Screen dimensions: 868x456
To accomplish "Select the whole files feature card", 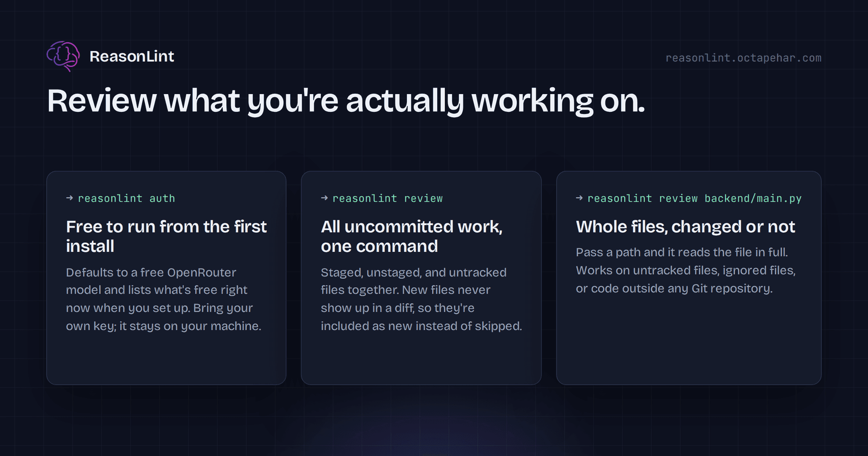I will point(689,278).
